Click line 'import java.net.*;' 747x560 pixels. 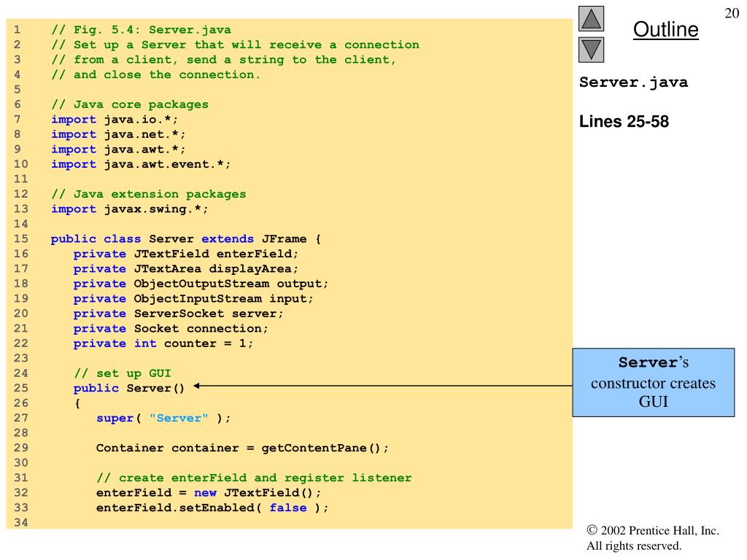click(x=118, y=134)
